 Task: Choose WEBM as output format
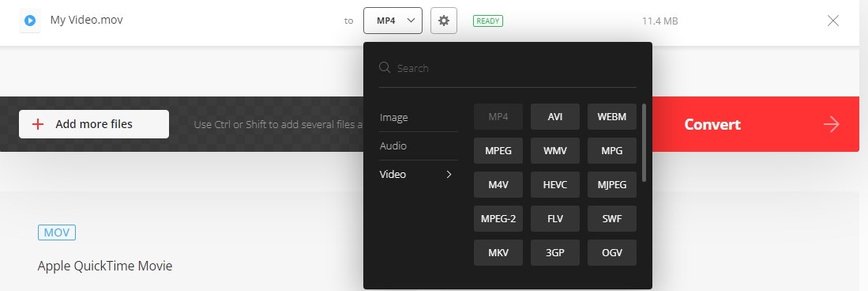(611, 116)
